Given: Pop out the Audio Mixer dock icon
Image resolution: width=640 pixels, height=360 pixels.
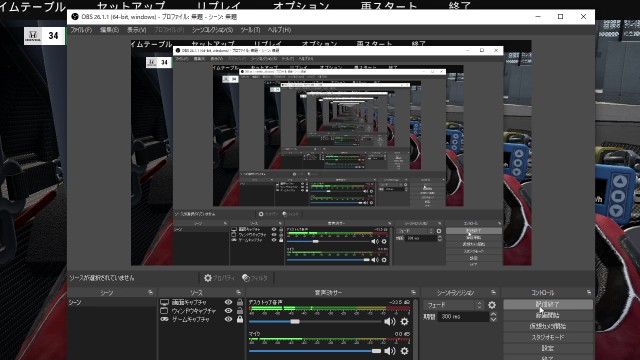Looking at the screenshot, I should 413,293.
